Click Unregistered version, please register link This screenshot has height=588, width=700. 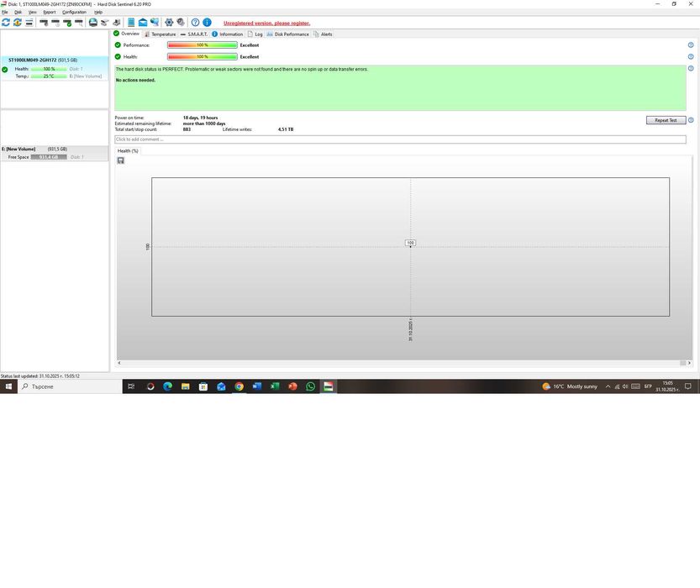pos(266,24)
